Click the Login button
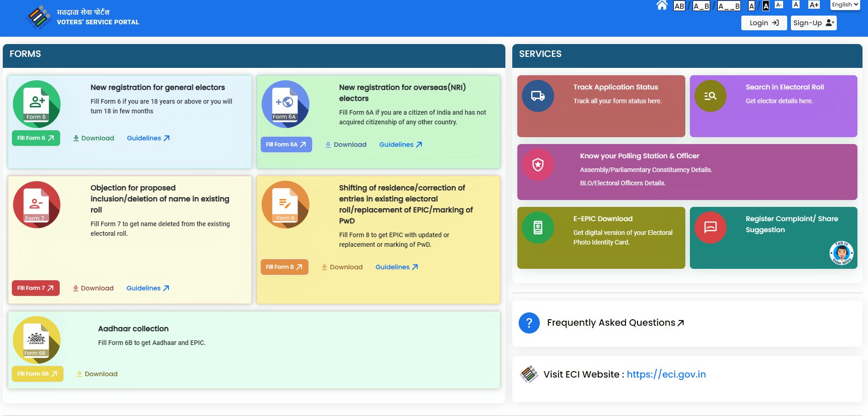Image resolution: width=868 pixels, height=417 pixels. pyautogui.click(x=764, y=23)
